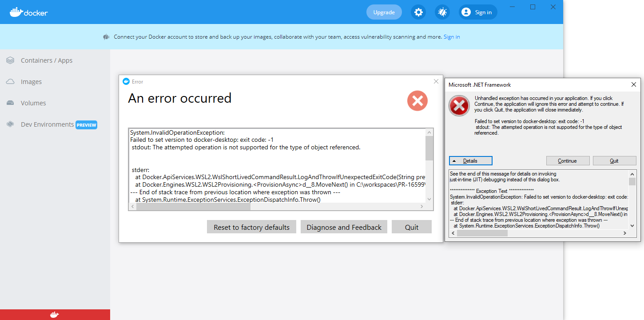This screenshot has width=644, height=320.
Task: Minimize the Docker Desktop window
Action: point(513,7)
